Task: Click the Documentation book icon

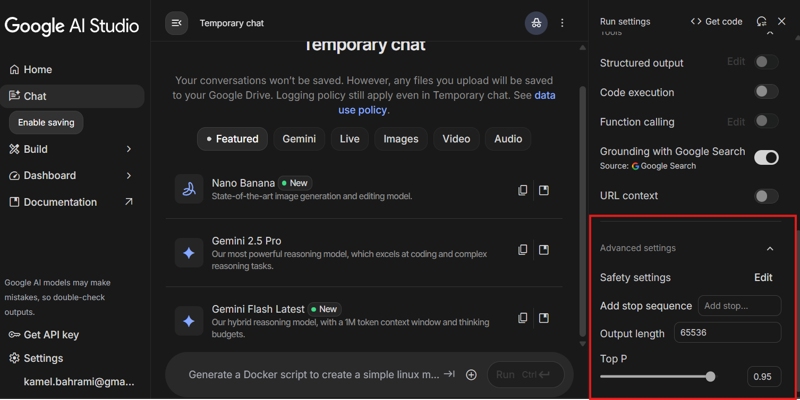Action: point(14,202)
